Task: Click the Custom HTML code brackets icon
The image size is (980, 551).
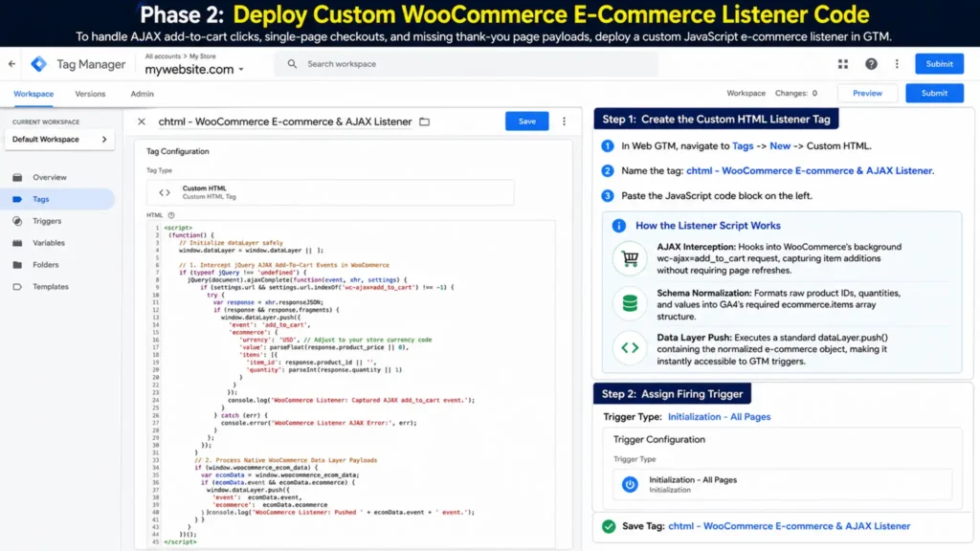Action: tap(165, 192)
